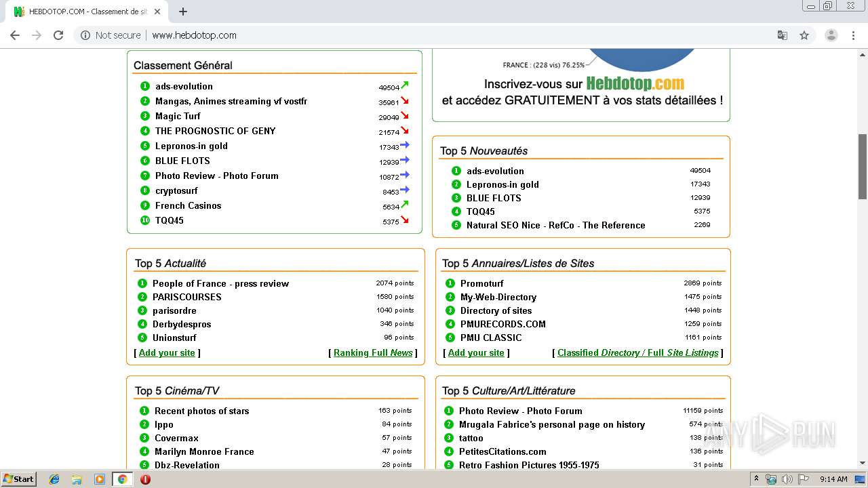868x488 pixels.
Task: Open Recent photos of stars link
Action: tap(201, 411)
